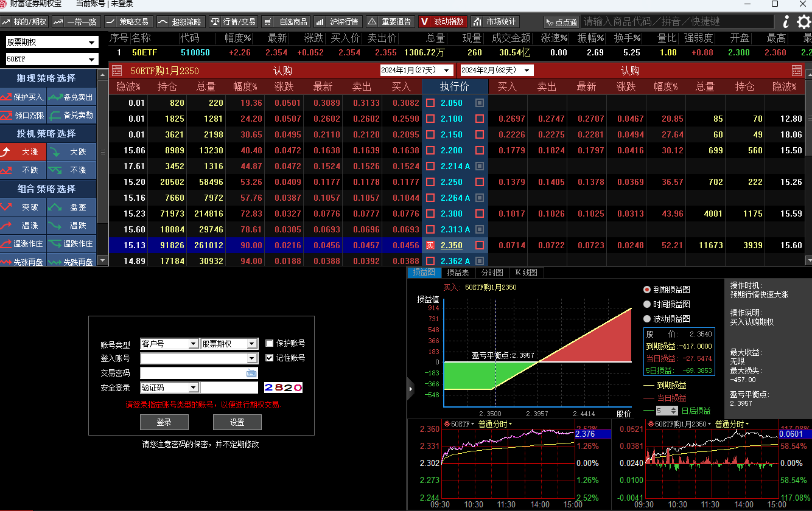Click the 设置 button
Screen dimensions: 812x511
(x=237, y=422)
